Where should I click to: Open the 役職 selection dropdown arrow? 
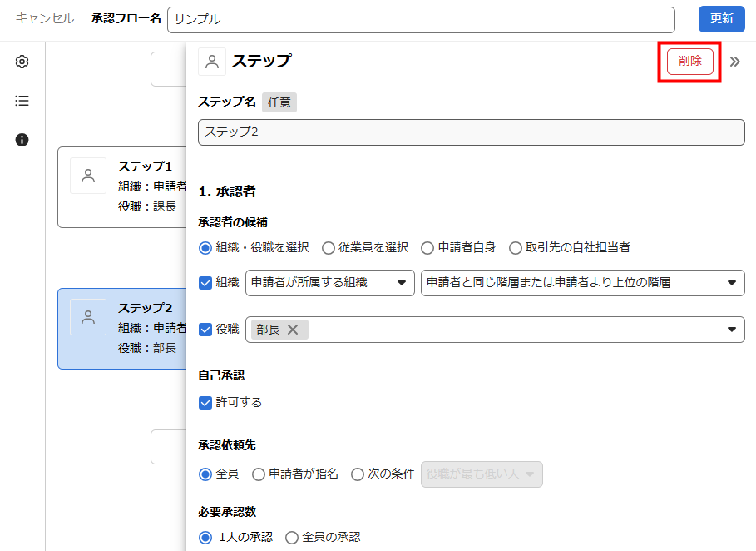tap(731, 330)
